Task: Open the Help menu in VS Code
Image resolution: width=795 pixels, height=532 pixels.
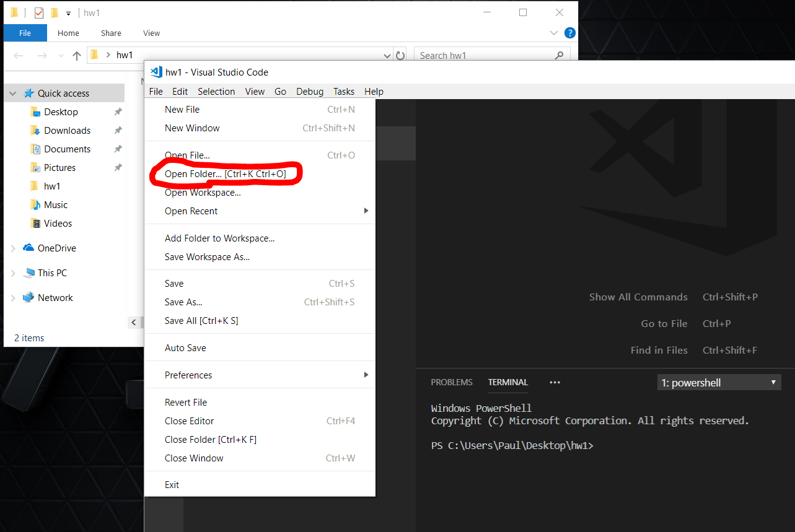Action: tap(374, 91)
